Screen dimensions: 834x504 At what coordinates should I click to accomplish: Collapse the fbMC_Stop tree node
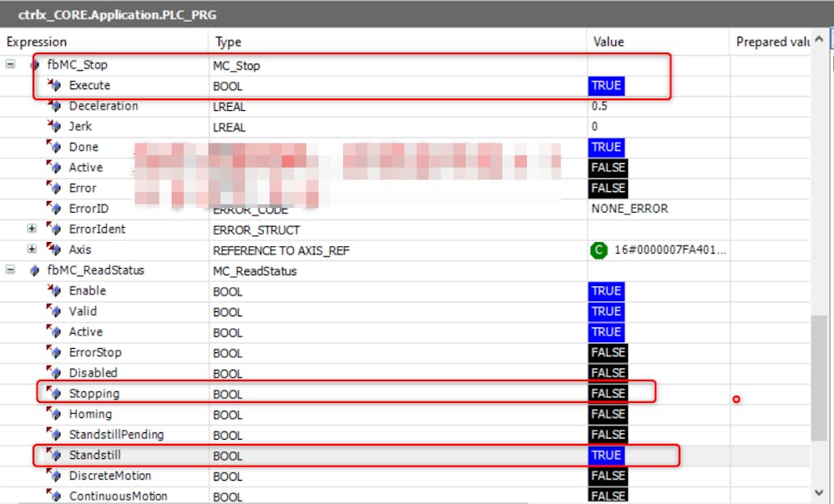coord(11,64)
